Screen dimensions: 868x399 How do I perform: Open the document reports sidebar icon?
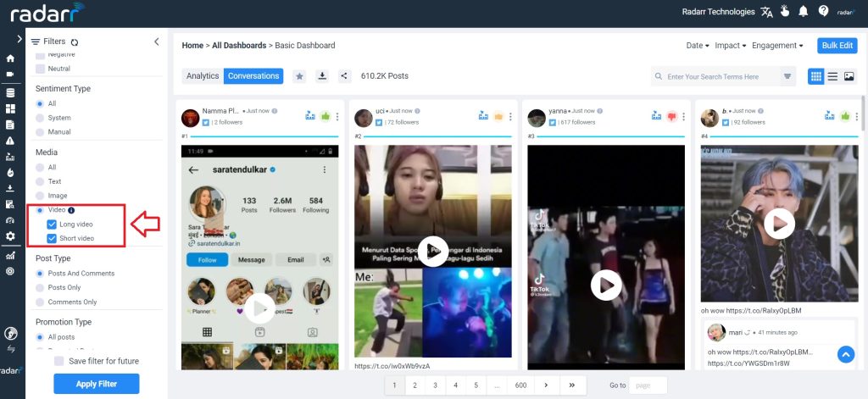point(10,125)
